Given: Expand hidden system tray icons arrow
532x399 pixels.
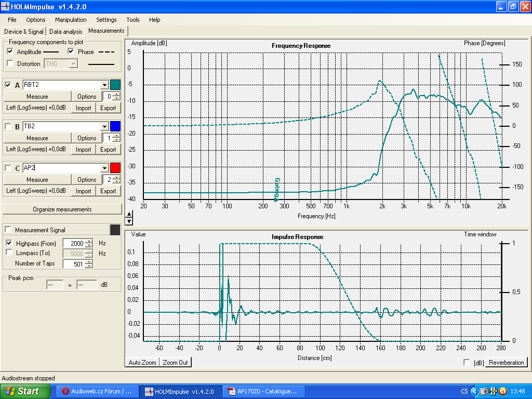Looking at the screenshot, I should coord(474,391).
